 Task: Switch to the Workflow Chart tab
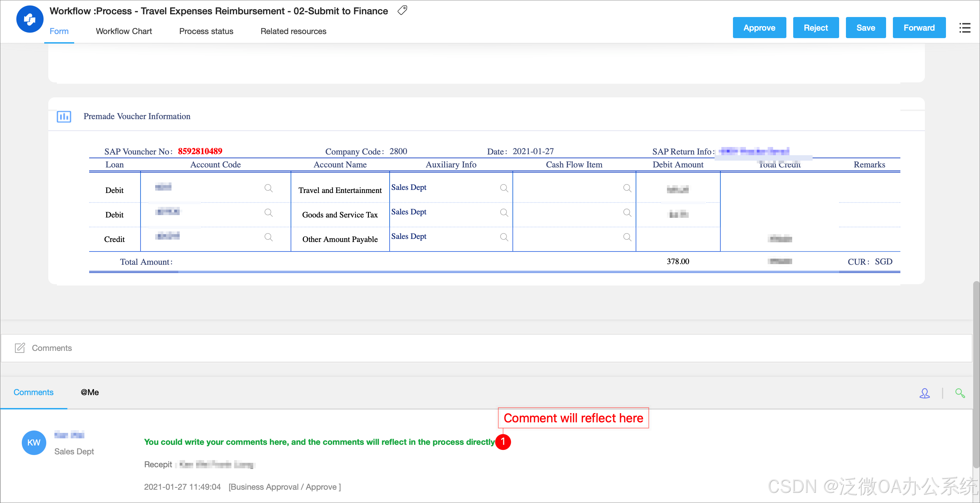pyautogui.click(x=124, y=31)
